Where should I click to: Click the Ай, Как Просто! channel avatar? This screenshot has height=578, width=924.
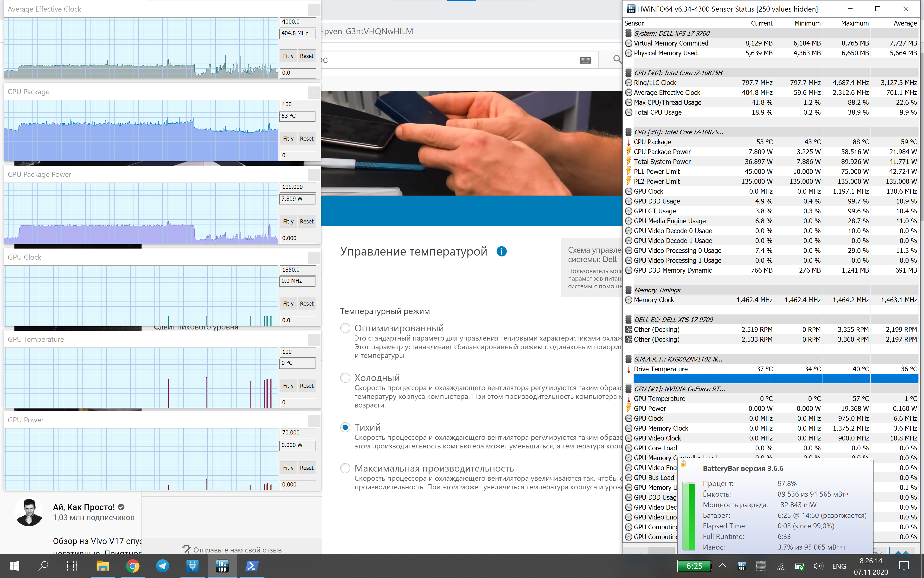pos(29,512)
